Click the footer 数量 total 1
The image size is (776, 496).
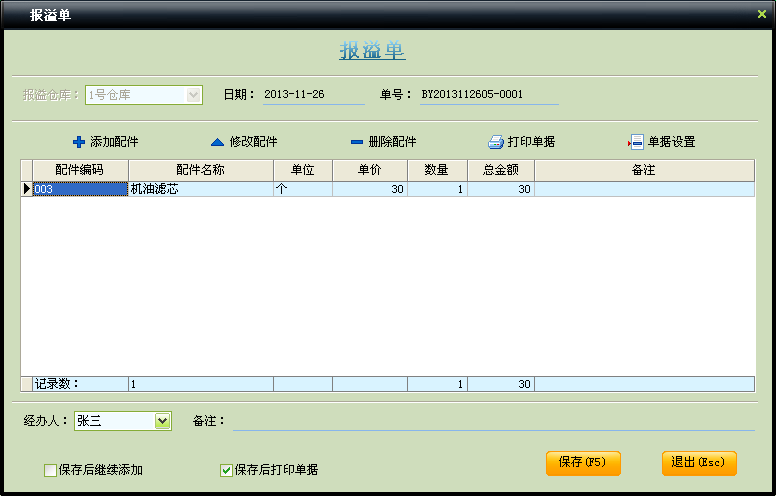click(x=437, y=384)
